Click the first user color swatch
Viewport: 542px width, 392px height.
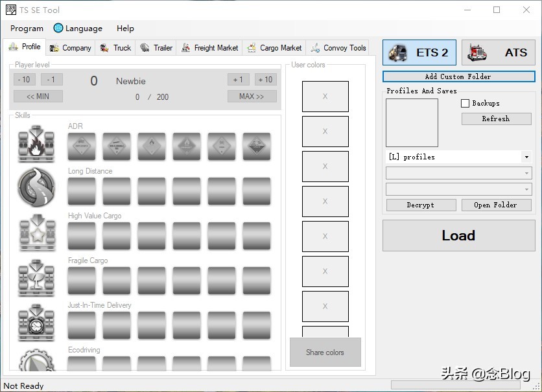[325, 97]
